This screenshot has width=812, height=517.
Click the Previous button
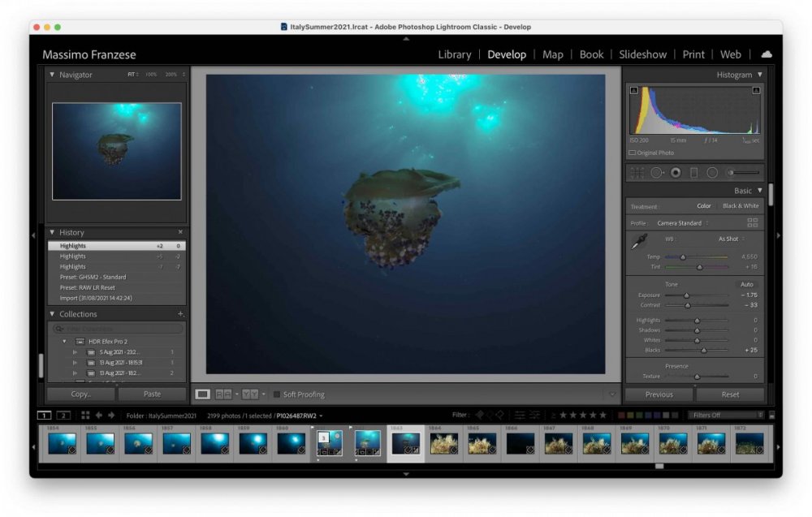659,394
